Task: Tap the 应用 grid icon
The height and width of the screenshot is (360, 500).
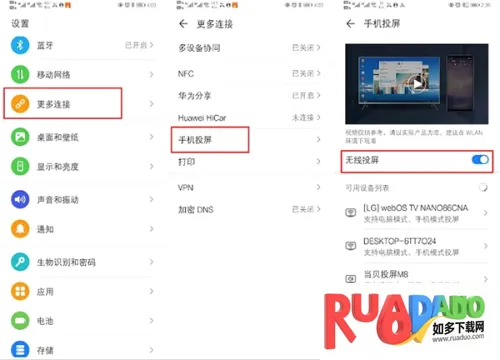Action: coord(20,291)
